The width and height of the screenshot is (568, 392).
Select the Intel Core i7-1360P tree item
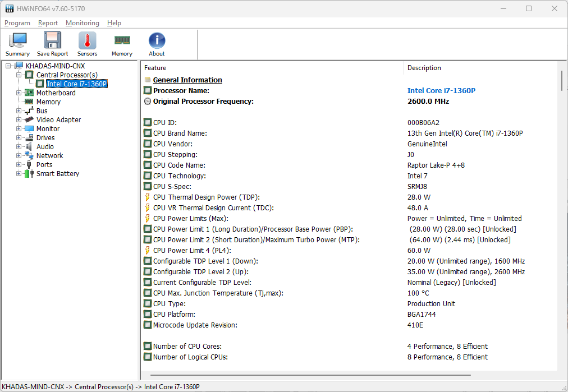(x=77, y=84)
